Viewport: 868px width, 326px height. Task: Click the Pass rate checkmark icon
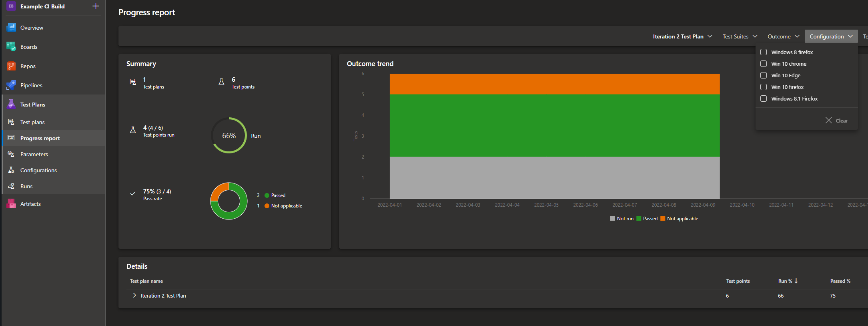coord(133,194)
